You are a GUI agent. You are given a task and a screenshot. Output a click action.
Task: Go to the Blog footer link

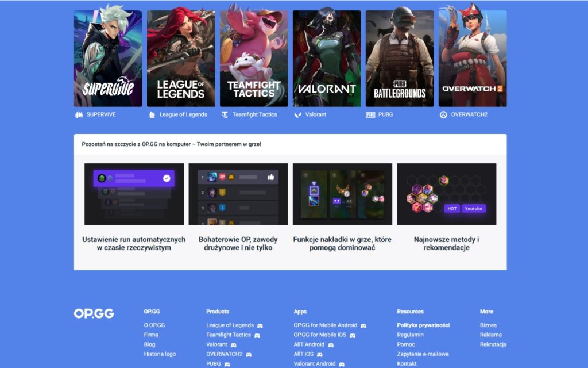point(149,344)
